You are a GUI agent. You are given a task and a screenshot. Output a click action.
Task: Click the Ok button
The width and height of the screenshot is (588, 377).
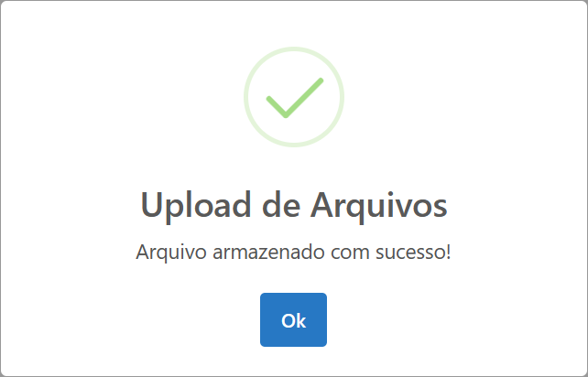click(293, 319)
